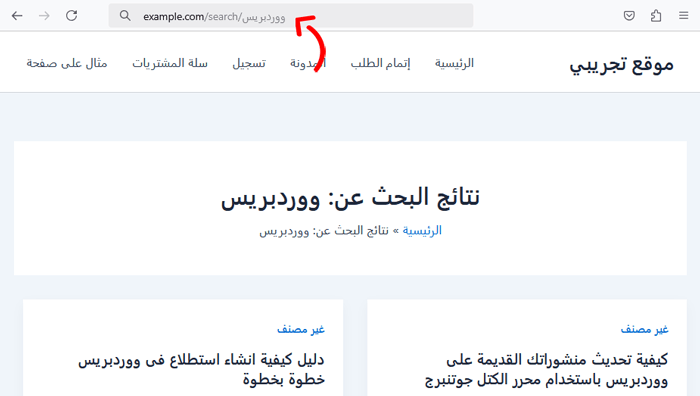
Task: Open the Pocket save icon
Action: tap(629, 16)
